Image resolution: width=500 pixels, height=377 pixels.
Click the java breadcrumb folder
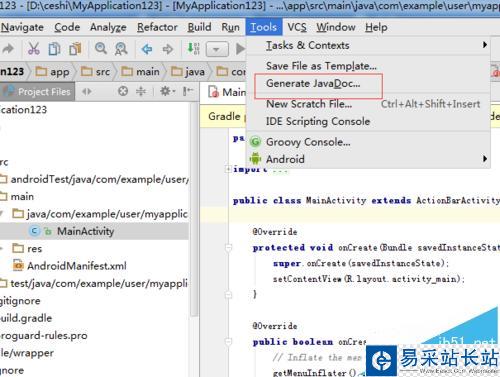point(188,72)
